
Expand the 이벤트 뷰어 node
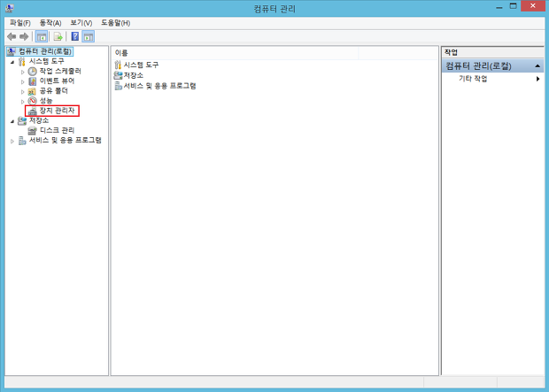pos(23,81)
